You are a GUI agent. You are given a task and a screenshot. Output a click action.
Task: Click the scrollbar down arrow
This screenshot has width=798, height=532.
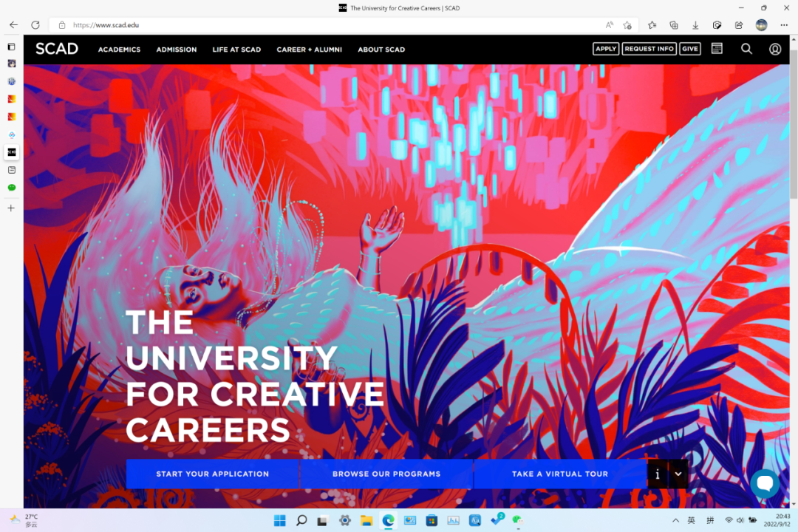794,504
